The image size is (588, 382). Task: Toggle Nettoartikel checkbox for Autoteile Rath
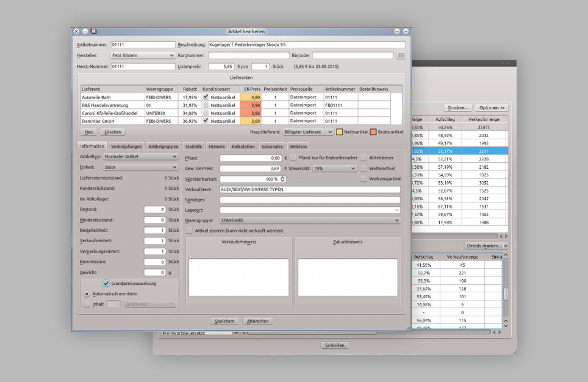(206, 97)
